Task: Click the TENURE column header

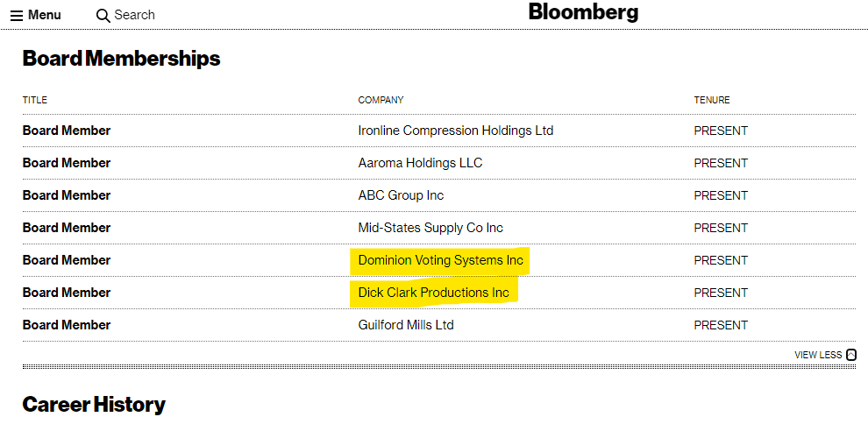Action: pos(712,100)
